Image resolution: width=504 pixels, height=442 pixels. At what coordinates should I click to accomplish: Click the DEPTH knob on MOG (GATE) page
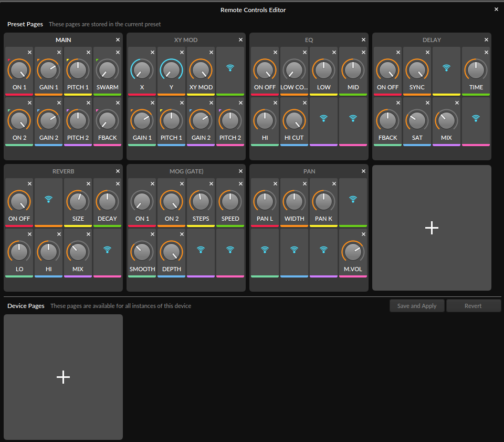(x=171, y=252)
